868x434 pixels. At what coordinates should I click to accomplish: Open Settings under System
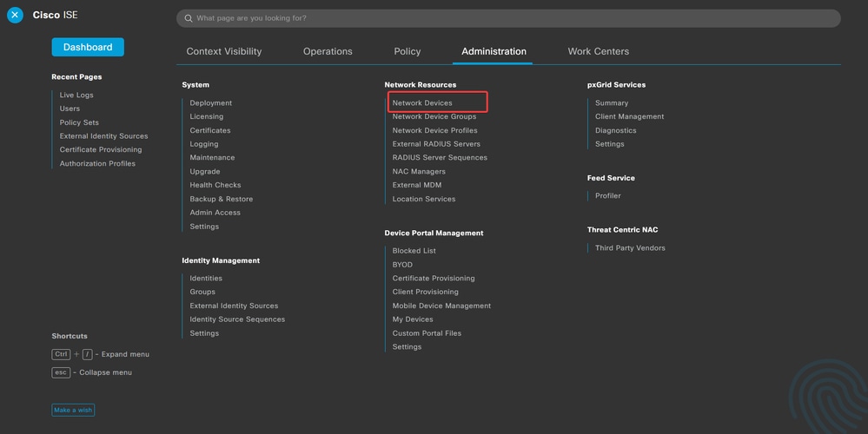[204, 227]
